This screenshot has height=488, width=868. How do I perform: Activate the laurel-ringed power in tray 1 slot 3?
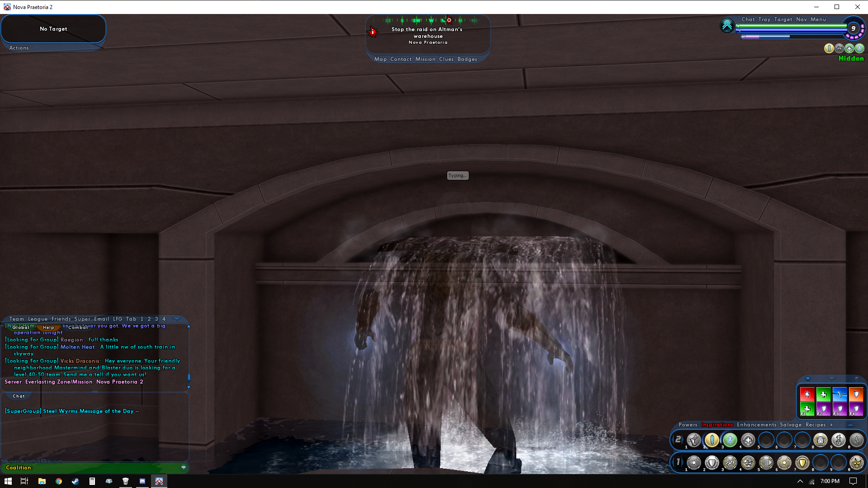tap(730, 463)
